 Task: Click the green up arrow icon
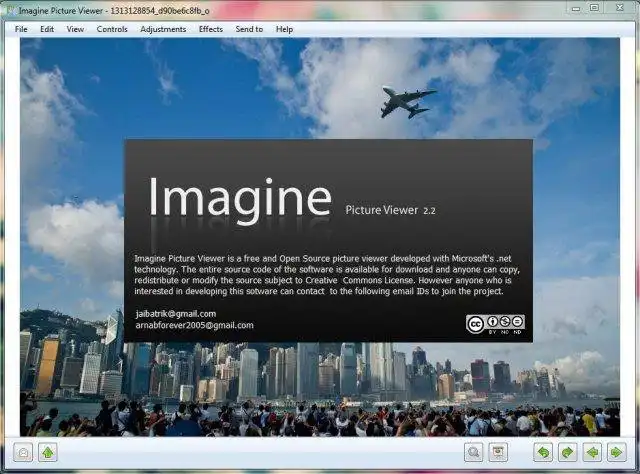tap(48, 452)
